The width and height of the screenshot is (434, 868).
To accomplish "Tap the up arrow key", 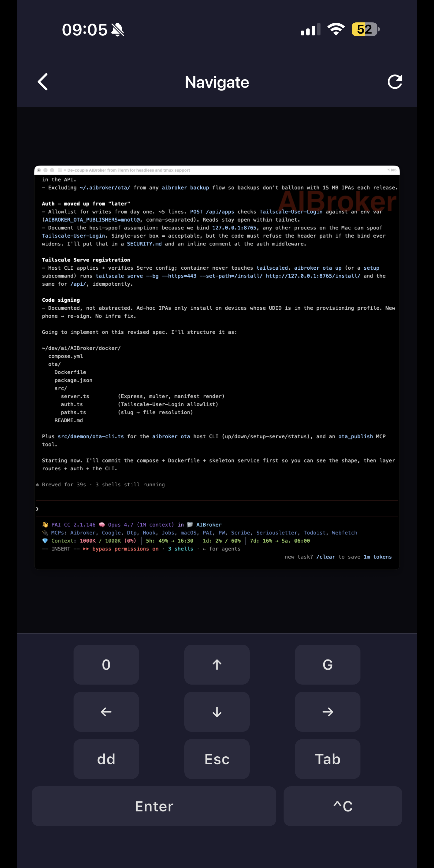I will coord(217,665).
